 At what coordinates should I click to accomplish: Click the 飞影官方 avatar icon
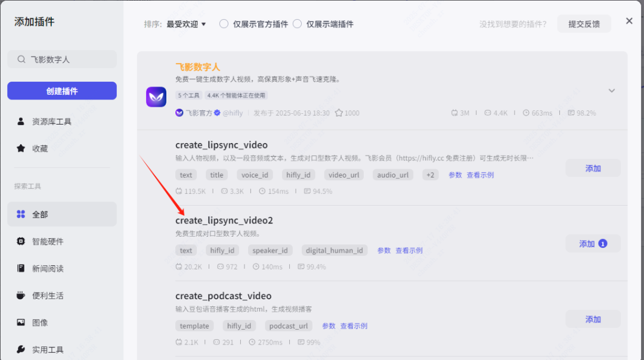(x=179, y=113)
